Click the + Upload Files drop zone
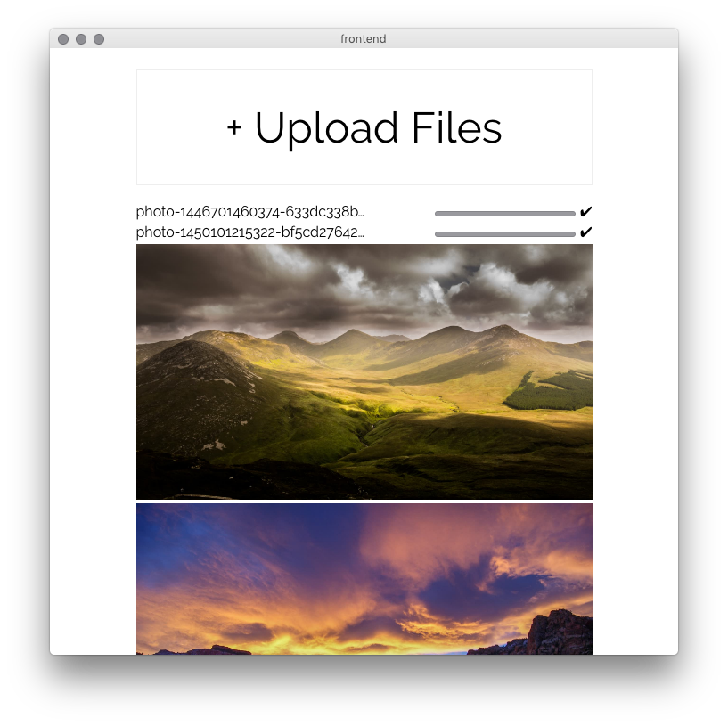The image size is (728, 726). pyautogui.click(x=364, y=127)
